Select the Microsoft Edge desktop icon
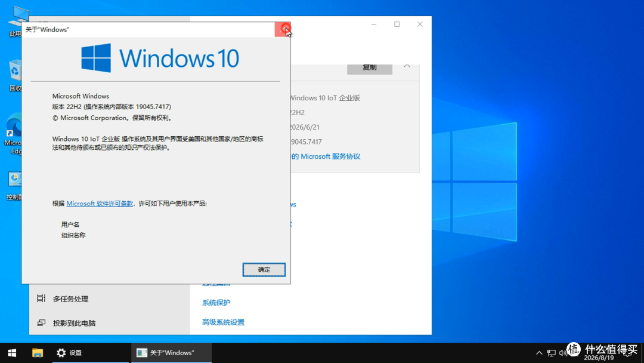The image size is (644, 363). [14, 134]
